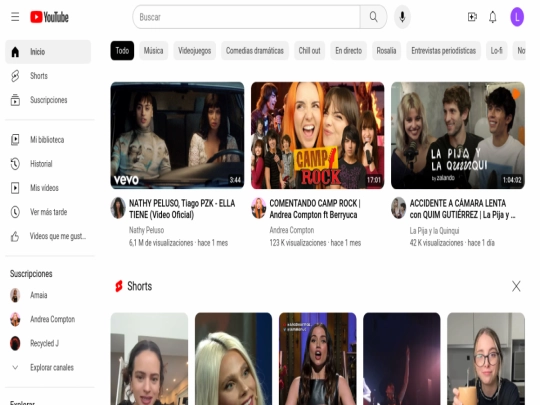
Task: Open title ACCIDENTE A CÁMARA LENTA
Action: pyautogui.click(x=462, y=209)
